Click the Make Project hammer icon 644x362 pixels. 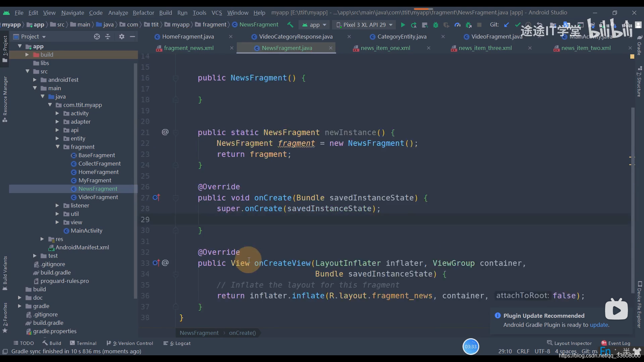290,25
